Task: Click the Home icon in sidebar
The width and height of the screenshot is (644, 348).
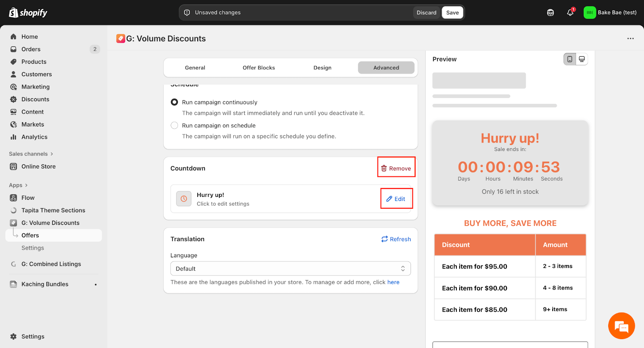Action: click(14, 37)
